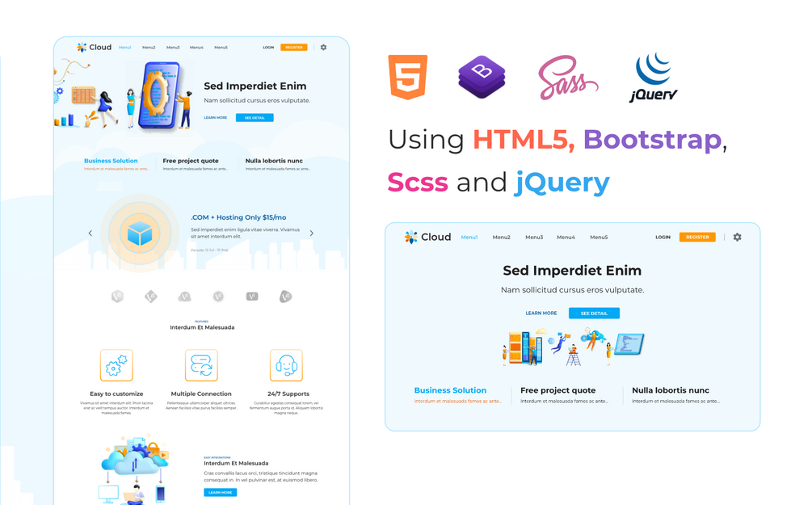Go to previous slide with left arrow
Screen dimensions: 812x505
point(90,234)
